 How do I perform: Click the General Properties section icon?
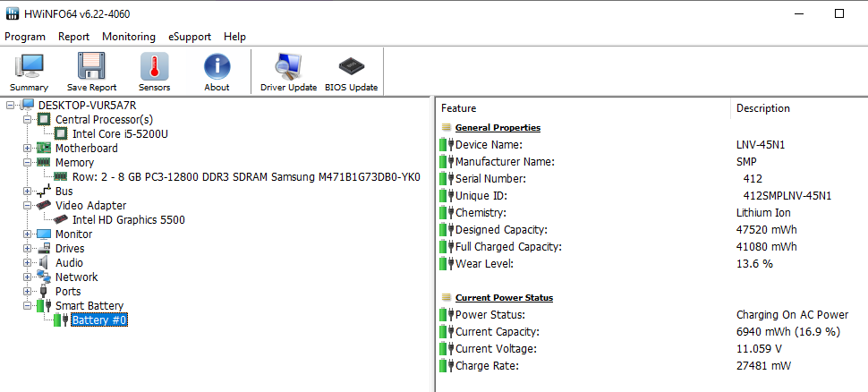[x=447, y=127]
